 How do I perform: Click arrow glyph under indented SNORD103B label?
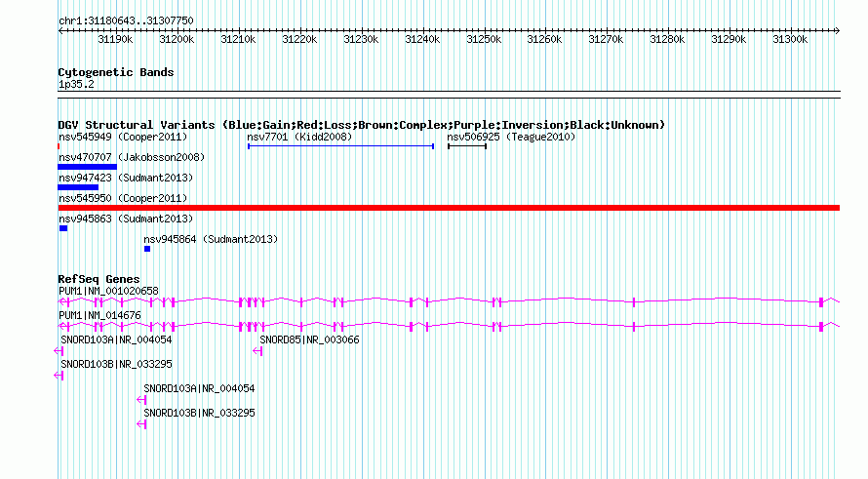click(x=141, y=424)
